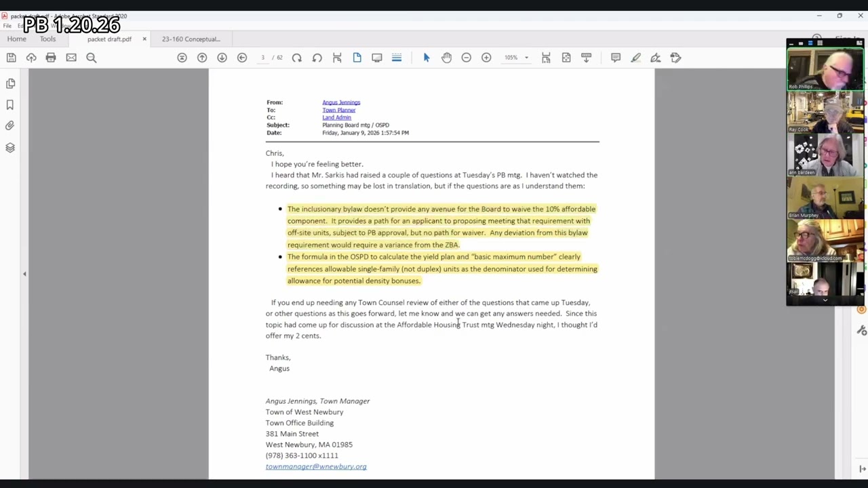Send file by email envelope icon
This screenshot has height=488, width=868.
pyautogui.click(x=71, y=58)
